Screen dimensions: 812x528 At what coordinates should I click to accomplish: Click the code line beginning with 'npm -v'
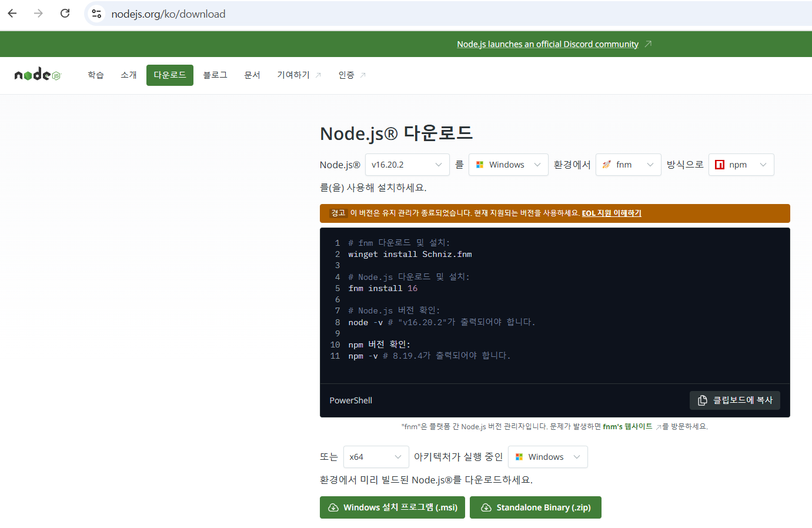click(x=429, y=356)
